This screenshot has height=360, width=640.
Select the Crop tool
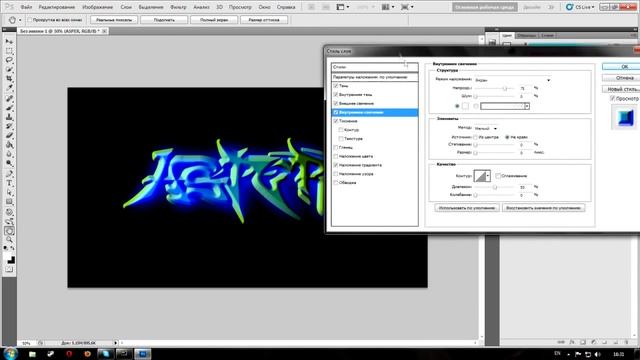click(9, 78)
